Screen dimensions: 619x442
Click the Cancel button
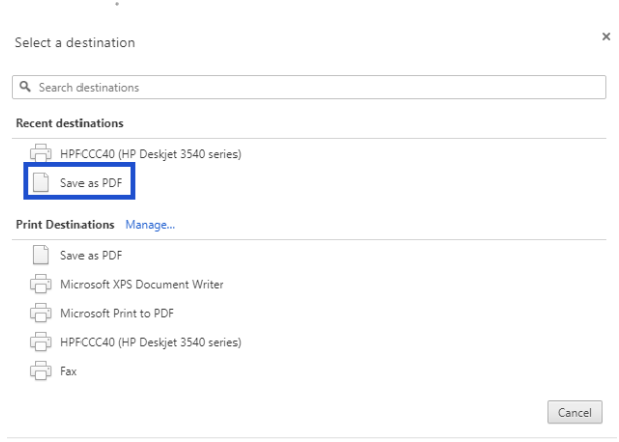575,412
